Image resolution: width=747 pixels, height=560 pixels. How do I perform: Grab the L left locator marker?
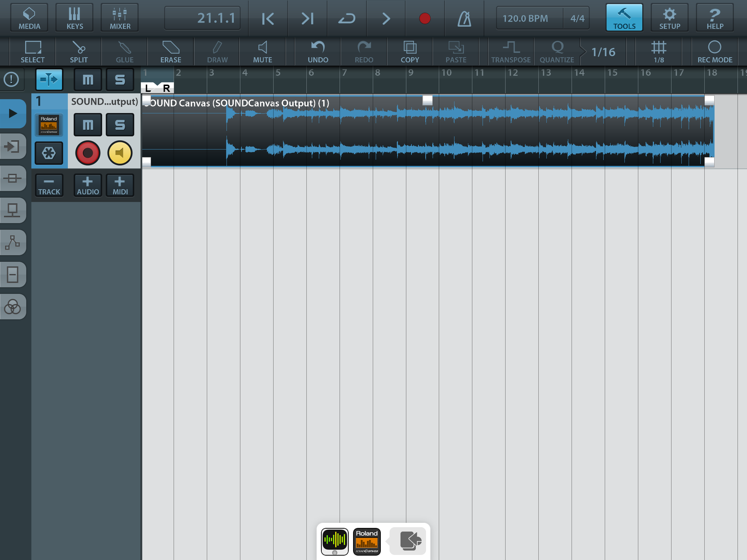coord(148,88)
